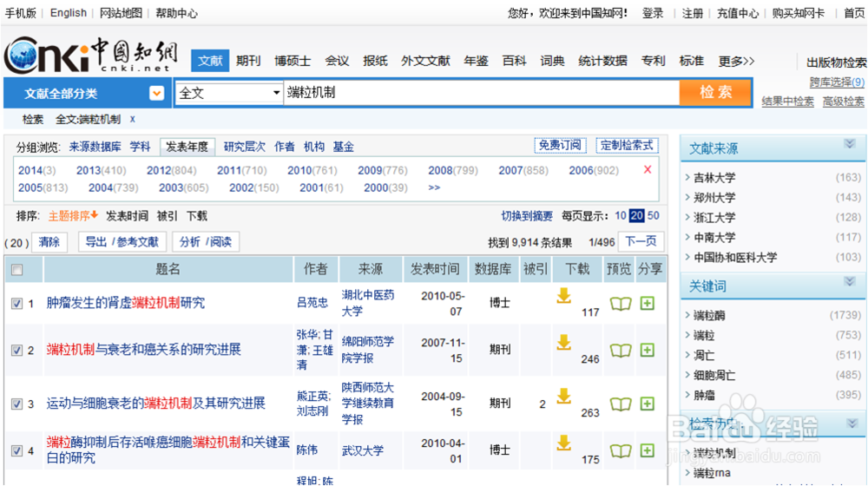Group results by 研究层次
The height and width of the screenshot is (486, 868).
tap(245, 147)
